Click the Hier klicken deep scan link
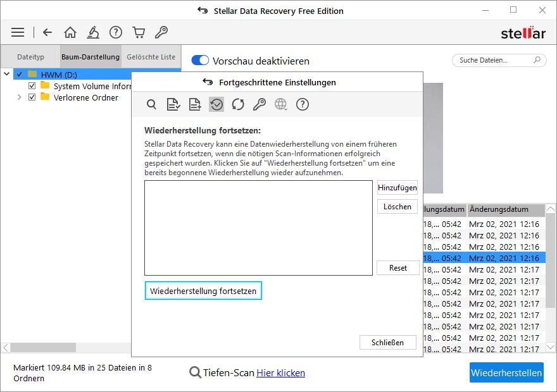 point(280,373)
